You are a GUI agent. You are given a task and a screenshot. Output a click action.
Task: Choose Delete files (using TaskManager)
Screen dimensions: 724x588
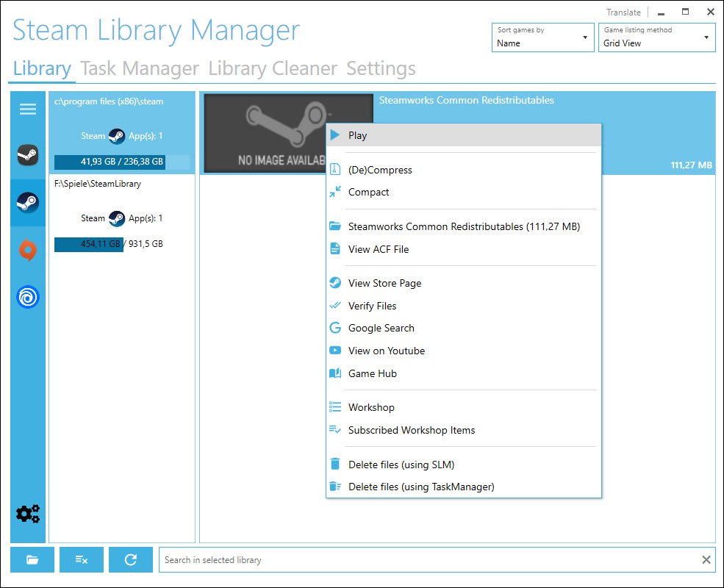coord(464,487)
